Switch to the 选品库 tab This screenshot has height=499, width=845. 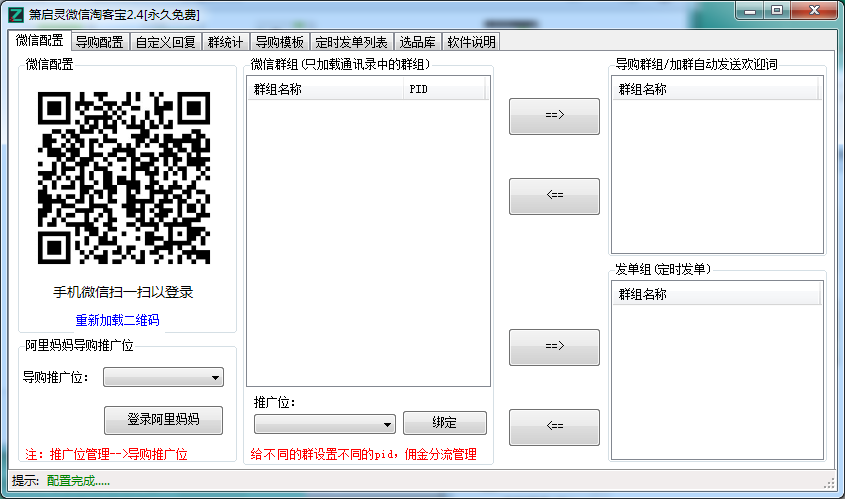418,42
